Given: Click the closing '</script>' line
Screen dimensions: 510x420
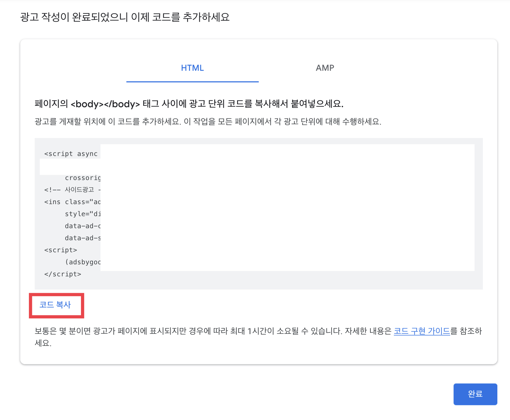Looking at the screenshot, I should [x=63, y=274].
